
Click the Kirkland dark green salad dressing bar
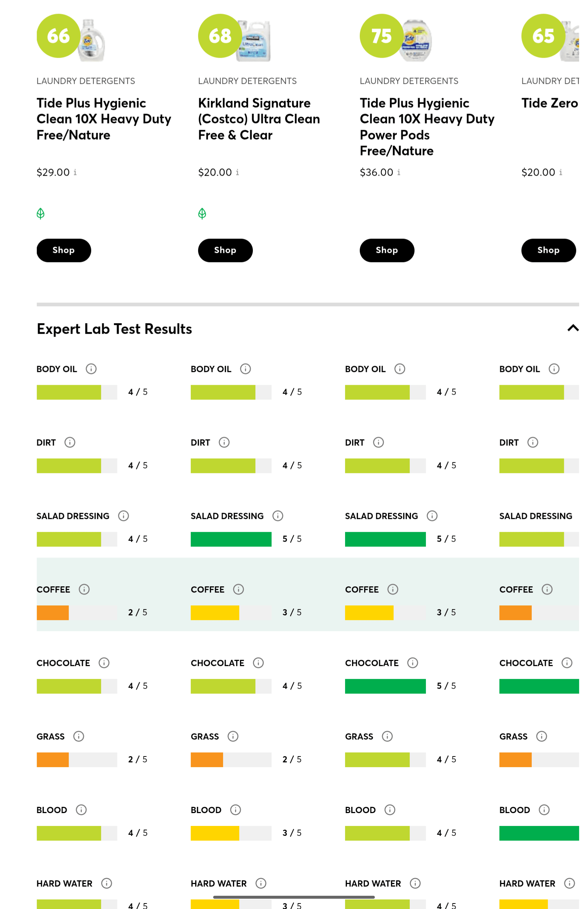(231, 539)
